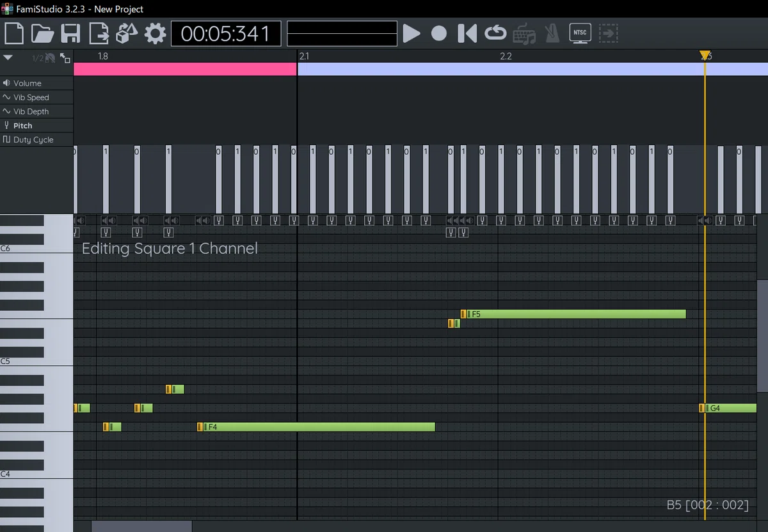Change the 1/2 snap resolution
The width and height of the screenshot is (768, 532).
point(38,58)
